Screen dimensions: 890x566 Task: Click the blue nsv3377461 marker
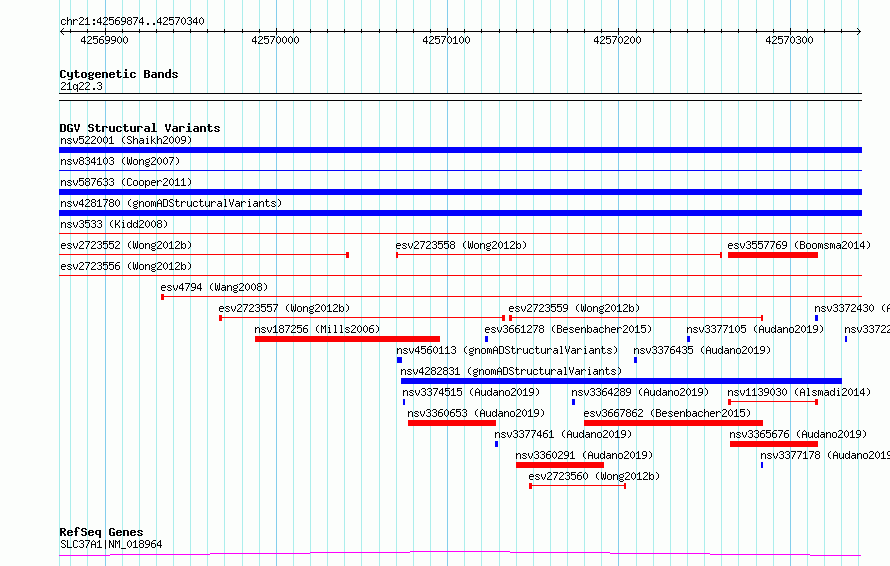(x=497, y=444)
